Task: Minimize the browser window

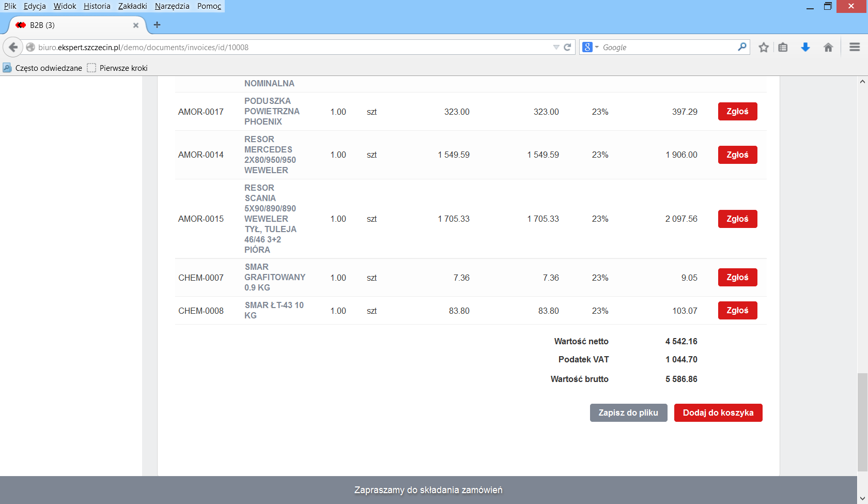Action: coord(810,7)
